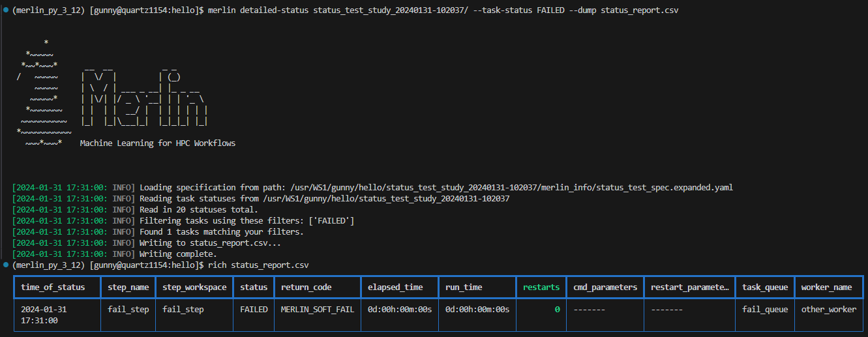
Task: Click the Merlin ASCII art logo
Action: (x=112, y=95)
